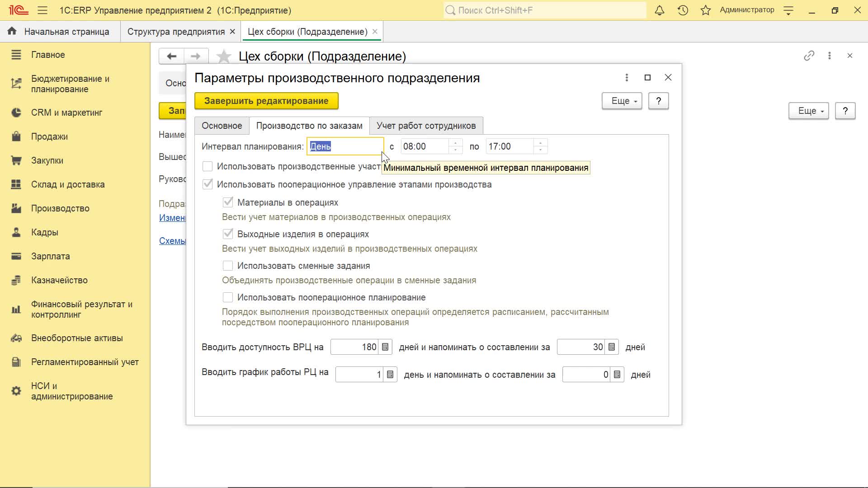This screenshot has width=868, height=488.
Task: Click НСИ и администрирование gear icon
Action: [16, 391]
